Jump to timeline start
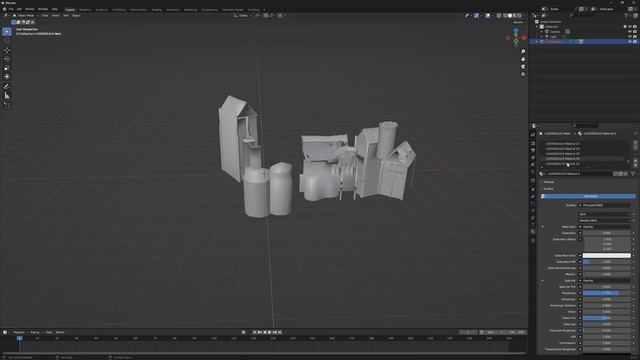Screen dimensions: 640x360 (x=254, y=332)
